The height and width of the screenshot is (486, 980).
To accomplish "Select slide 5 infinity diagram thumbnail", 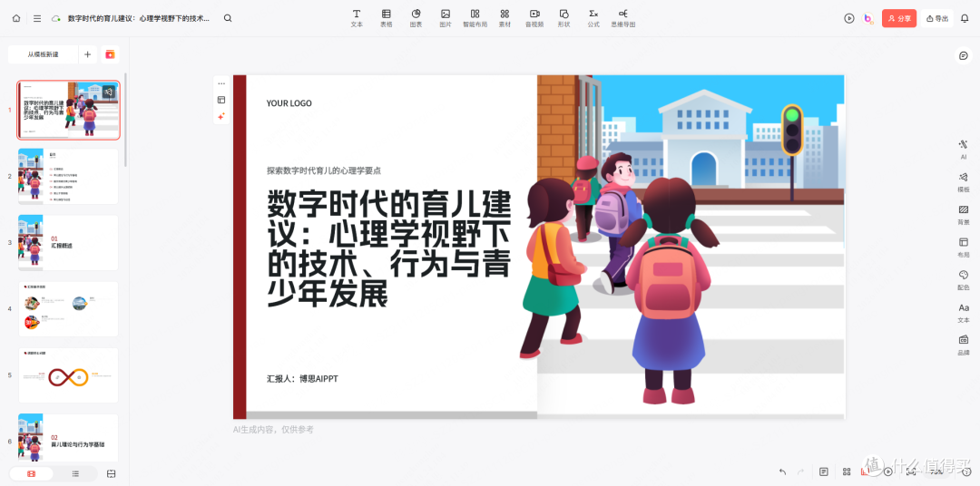I will [68, 375].
